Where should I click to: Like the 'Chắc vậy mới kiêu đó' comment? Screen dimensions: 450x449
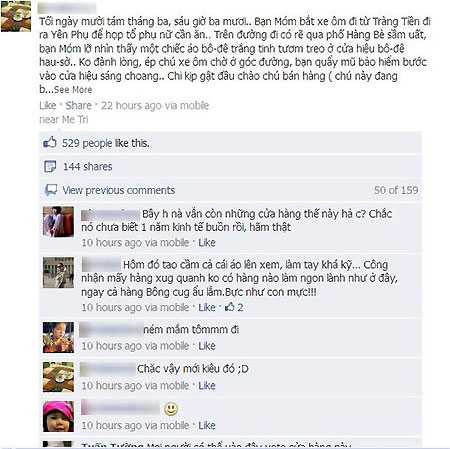[207, 386]
